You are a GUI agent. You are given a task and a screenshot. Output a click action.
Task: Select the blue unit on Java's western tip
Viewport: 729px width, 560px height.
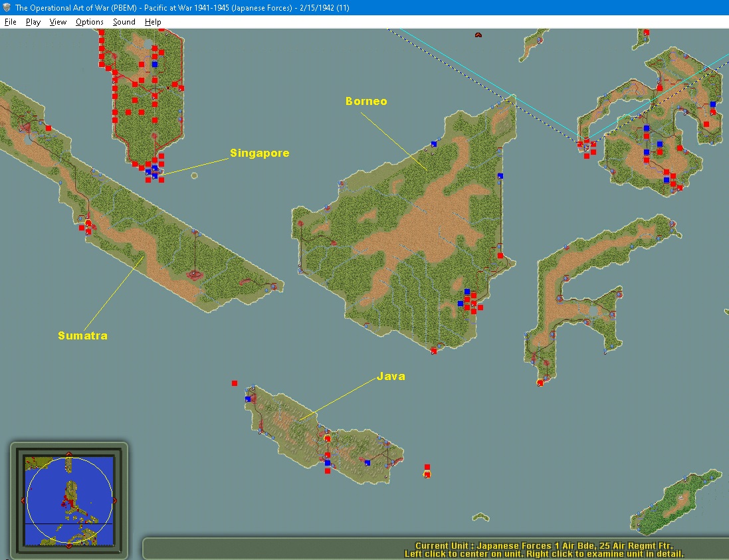click(x=248, y=399)
